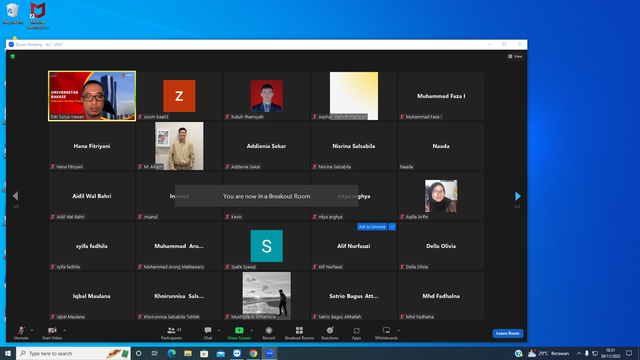Open Microsoft Store from taskbar
The image size is (640, 360).
[x=204, y=353]
